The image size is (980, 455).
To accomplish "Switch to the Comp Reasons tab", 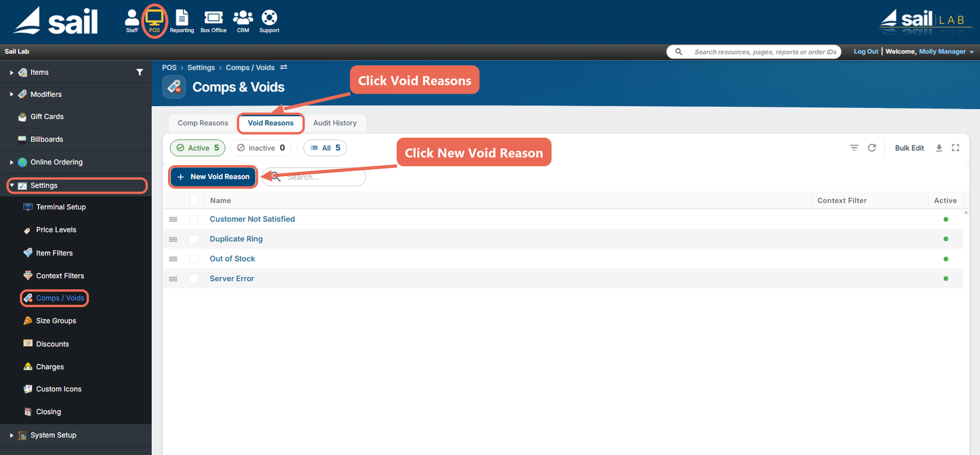I will [203, 123].
